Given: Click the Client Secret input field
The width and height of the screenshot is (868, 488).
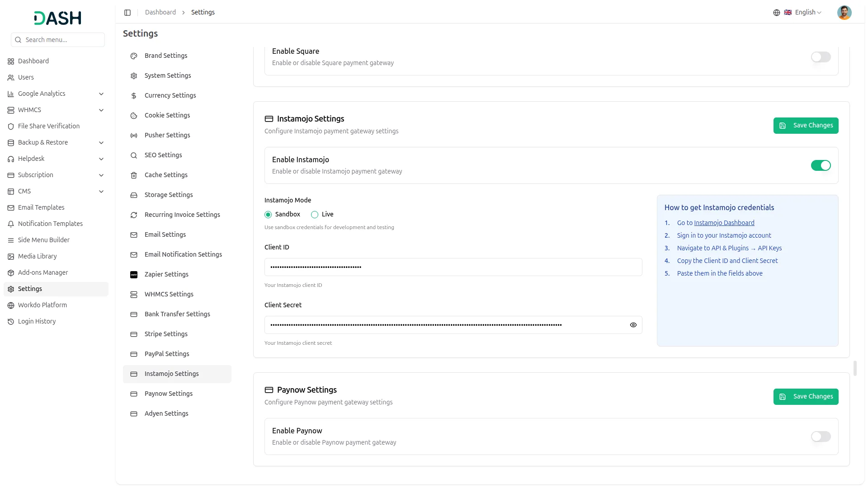Looking at the screenshot, I should pyautogui.click(x=453, y=325).
